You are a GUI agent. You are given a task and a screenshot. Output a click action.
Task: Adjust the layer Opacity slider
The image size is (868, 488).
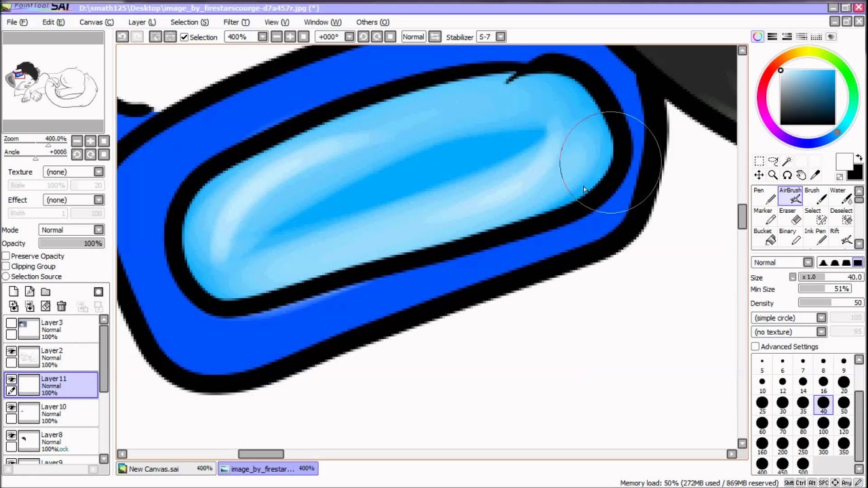(71, 243)
